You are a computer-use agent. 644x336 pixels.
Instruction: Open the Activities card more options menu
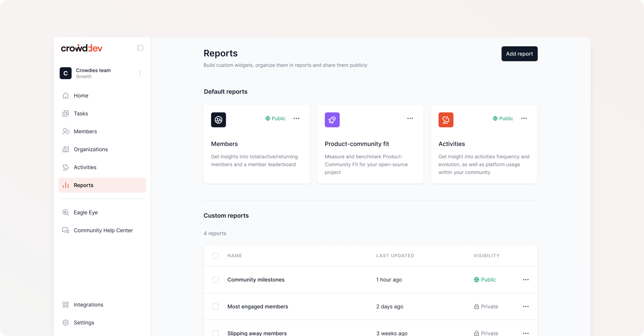(524, 118)
